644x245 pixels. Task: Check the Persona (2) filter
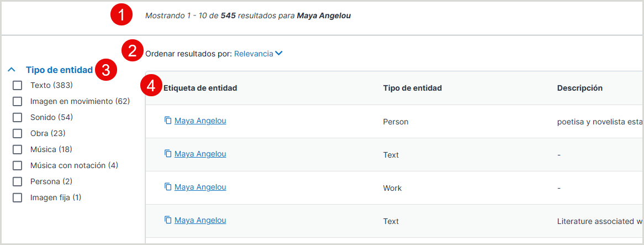17,181
